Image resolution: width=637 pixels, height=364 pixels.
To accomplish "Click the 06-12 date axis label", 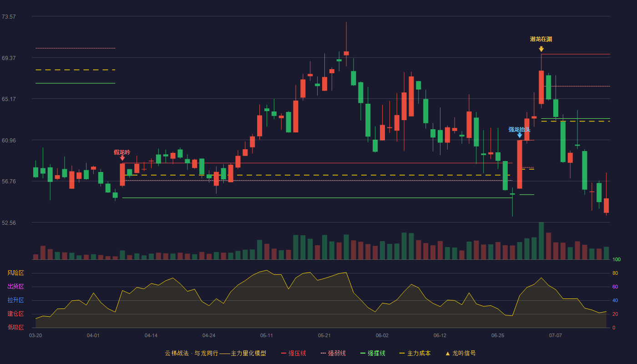I will click(x=440, y=335).
